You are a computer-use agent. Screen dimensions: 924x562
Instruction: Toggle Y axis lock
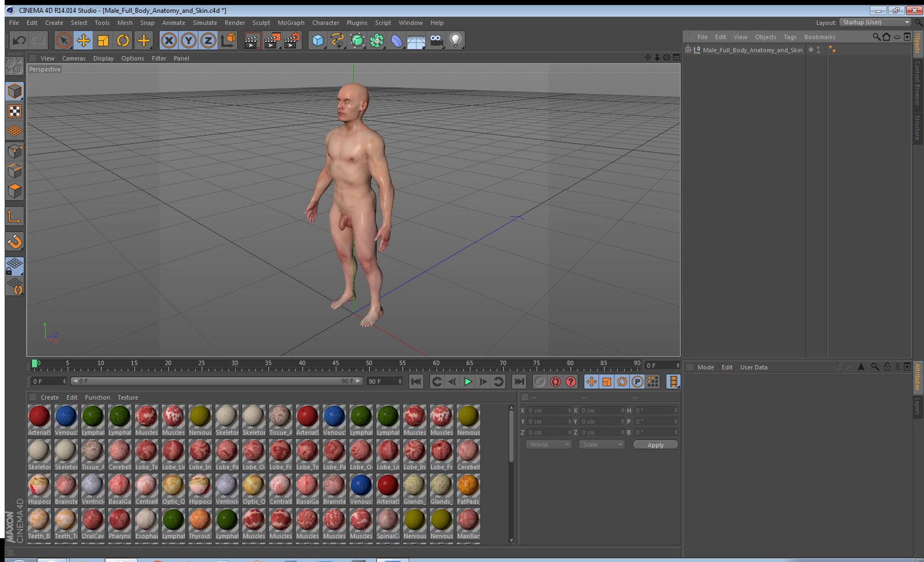pyautogui.click(x=188, y=41)
